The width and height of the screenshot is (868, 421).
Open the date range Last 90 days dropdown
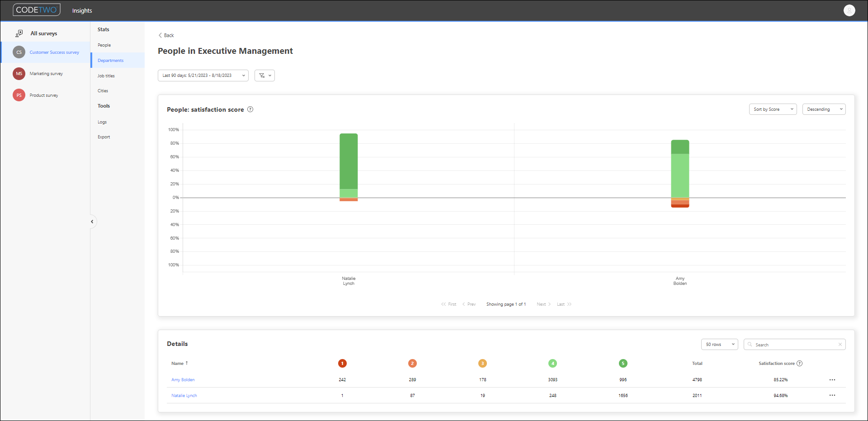pos(203,76)
